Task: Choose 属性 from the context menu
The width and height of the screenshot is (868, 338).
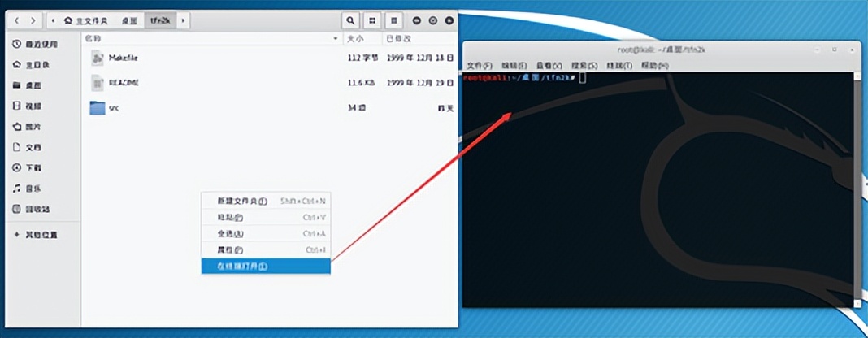Action: pos(266,250)
